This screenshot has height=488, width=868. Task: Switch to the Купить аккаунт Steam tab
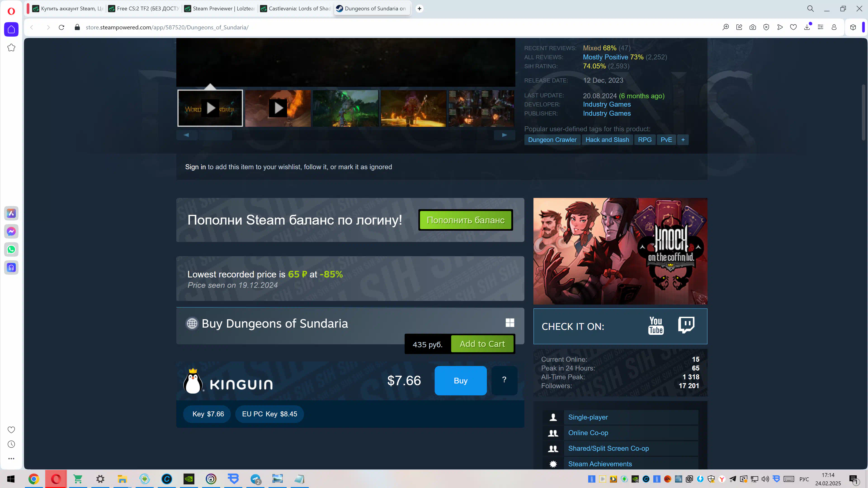click(68, 9)
